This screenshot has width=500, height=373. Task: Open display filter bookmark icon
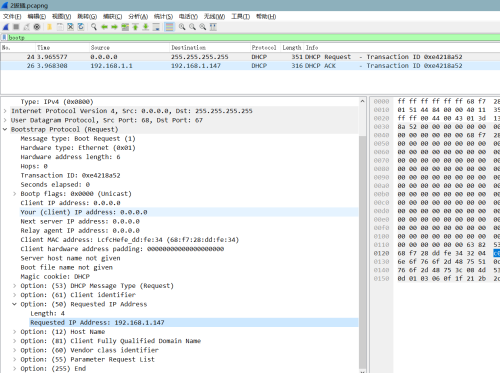tap(4, 37)
